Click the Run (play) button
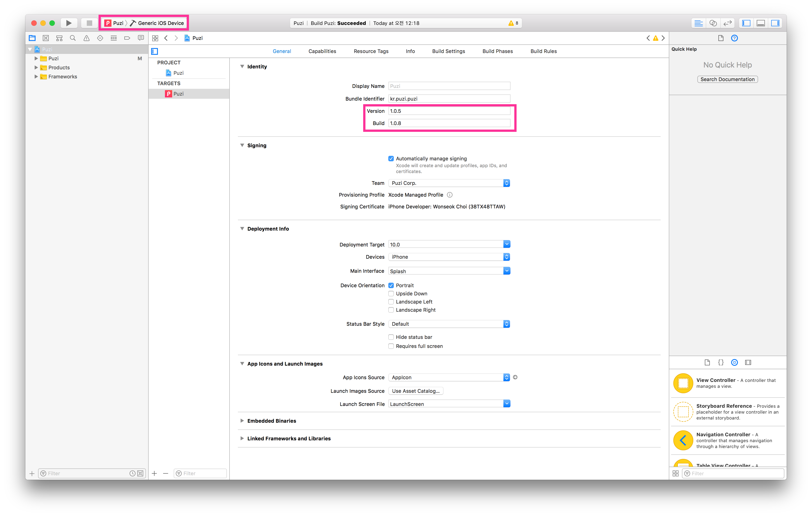Image resolution: width=812 pixels, height=516 pixels. 69,23
